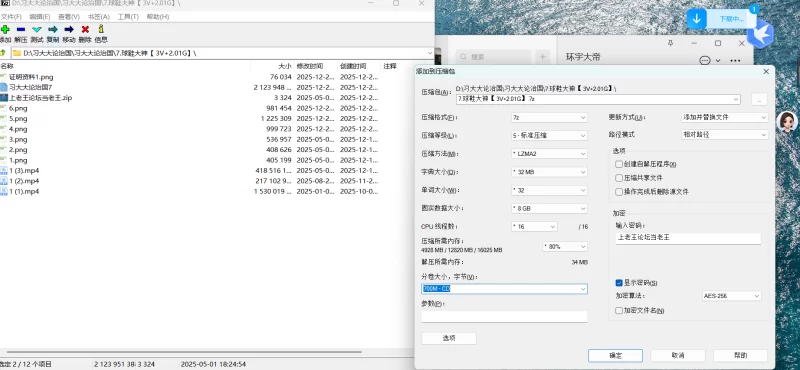Click the browse "..." button beside archive name
The image size is (800, 370).
point(759,100)
